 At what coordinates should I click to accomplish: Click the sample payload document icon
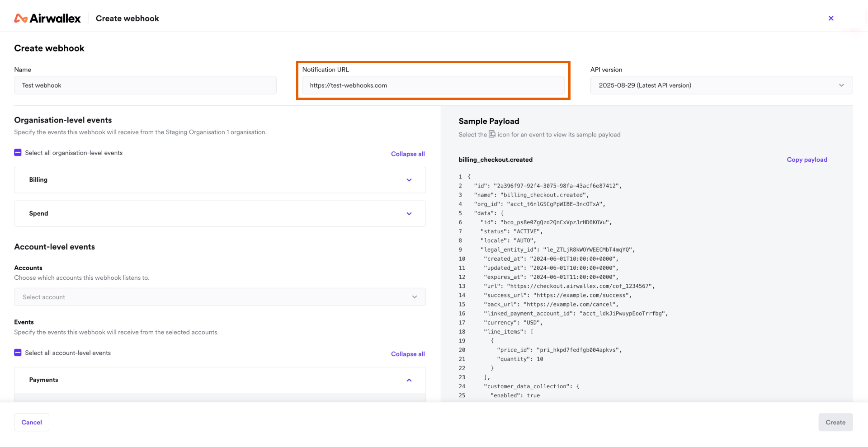[492, 134]
